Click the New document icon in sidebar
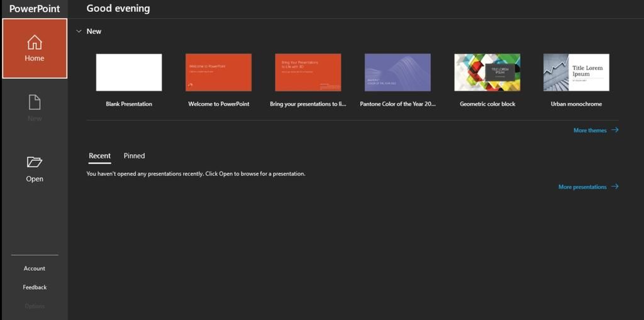The height and width of the screenshot is (320, 644). coord(35,102)
